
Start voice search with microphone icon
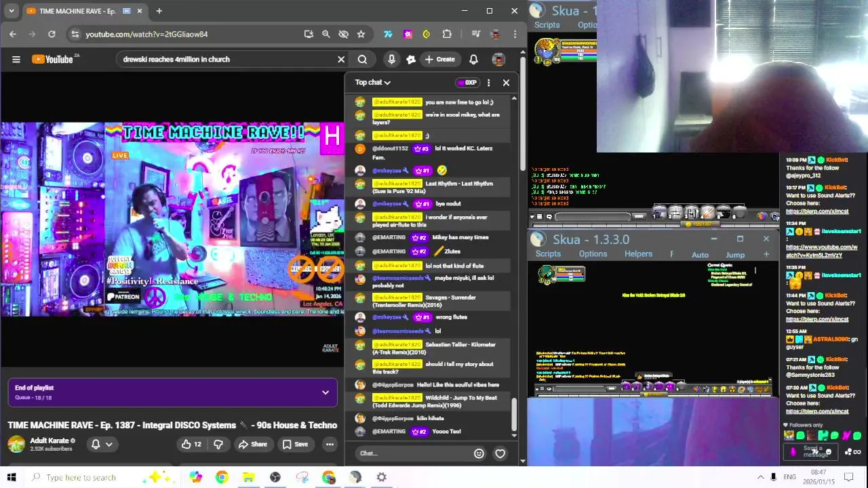pos(391,59)
